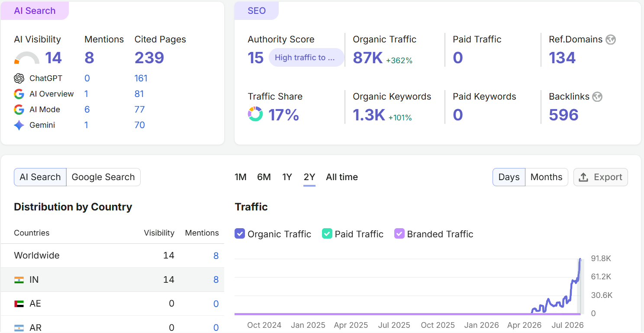Select the IN country row

(x=113, y=280)
